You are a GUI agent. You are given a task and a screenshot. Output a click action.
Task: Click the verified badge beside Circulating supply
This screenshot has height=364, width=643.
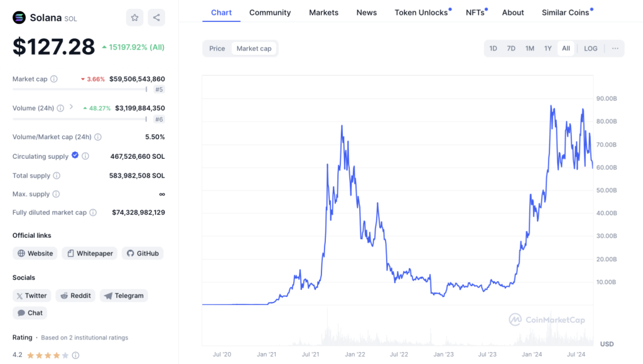(75, 155)
